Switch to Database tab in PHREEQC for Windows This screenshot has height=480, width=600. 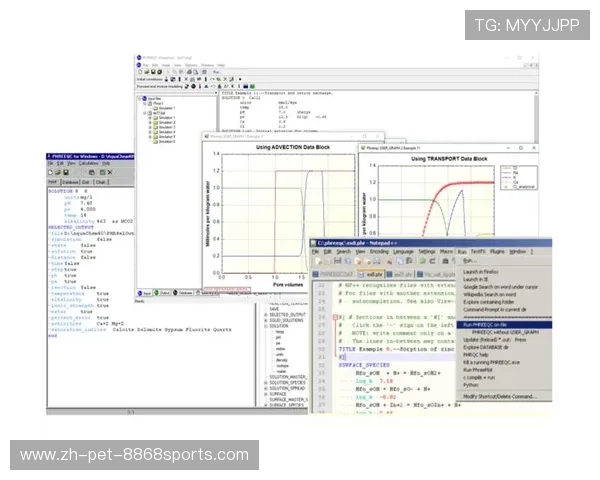pos(70,182)
